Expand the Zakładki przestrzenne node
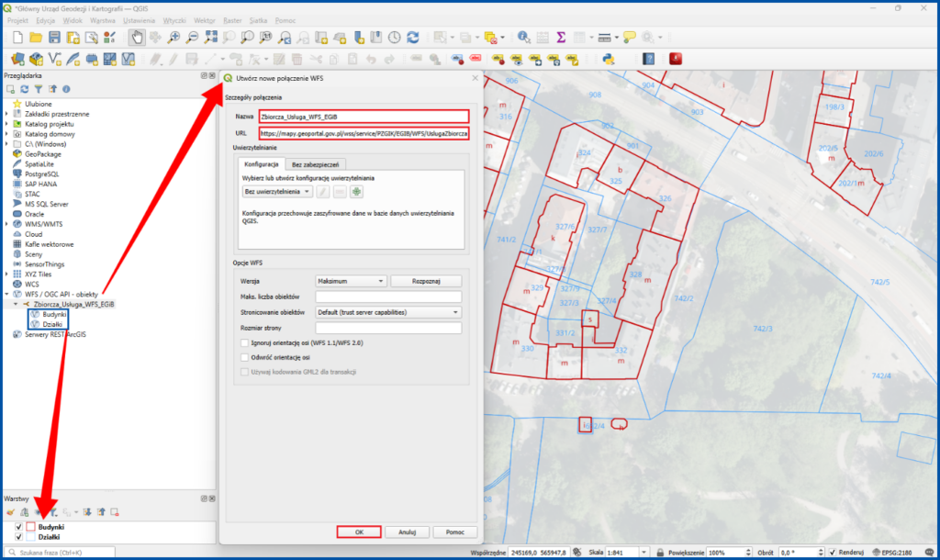Viewport: 940px width, 560px height. pos(7,114)
